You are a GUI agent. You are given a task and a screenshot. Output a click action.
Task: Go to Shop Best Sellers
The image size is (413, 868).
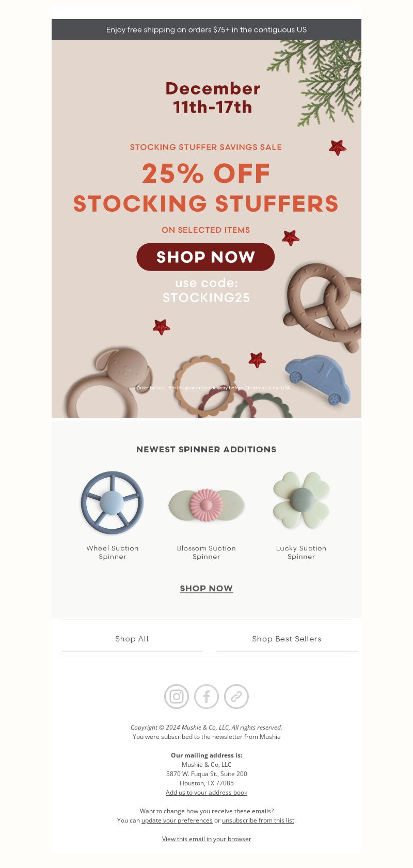(287, 639)
